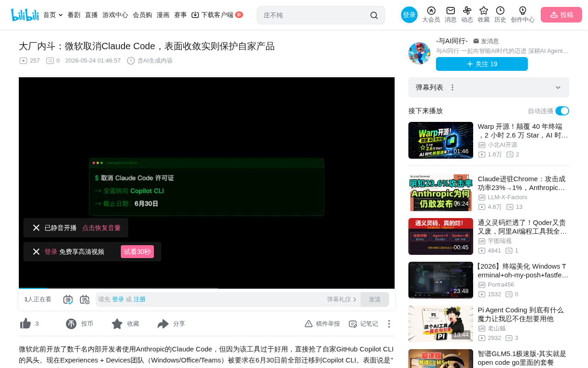Open 游戏中心 navigation item
Image resolution: width=588 pixels, height=368 pixels.
point(115,15)
